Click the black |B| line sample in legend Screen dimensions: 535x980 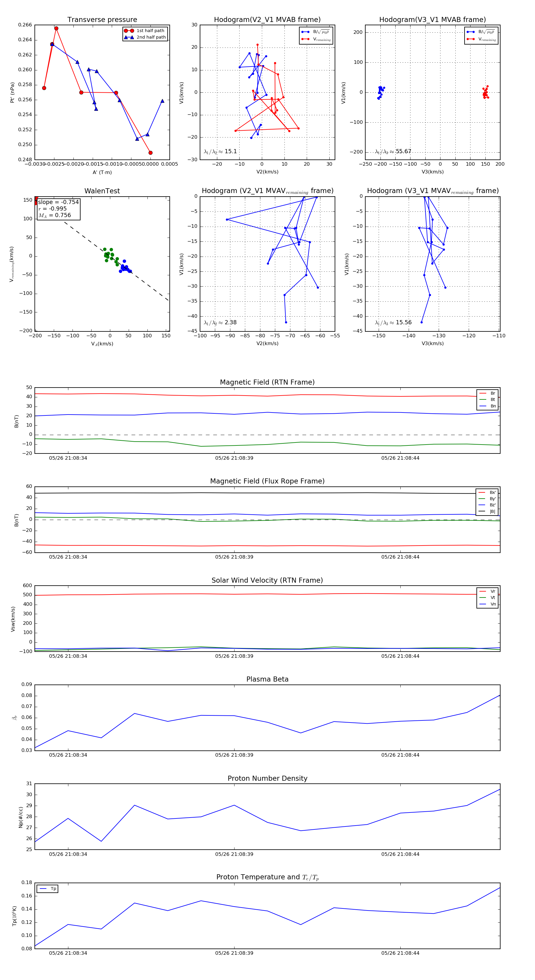pos(482,512)
